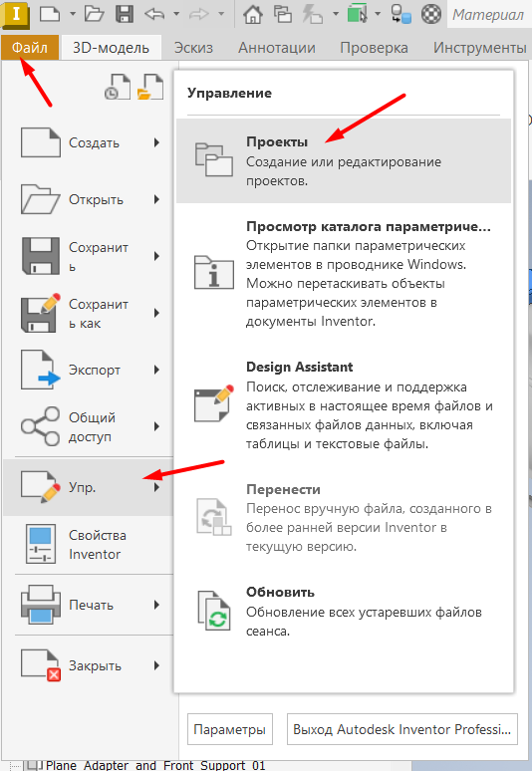Viewport: 532px width, 771px height.
Task: Select the Обновить update entry
Action: tap(344, 612)
